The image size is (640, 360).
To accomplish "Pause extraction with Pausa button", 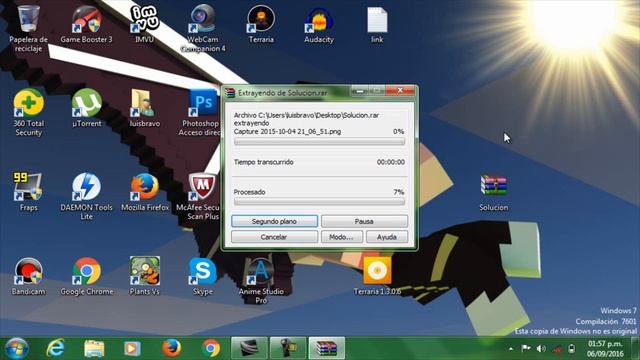I will tap(364, 221).
